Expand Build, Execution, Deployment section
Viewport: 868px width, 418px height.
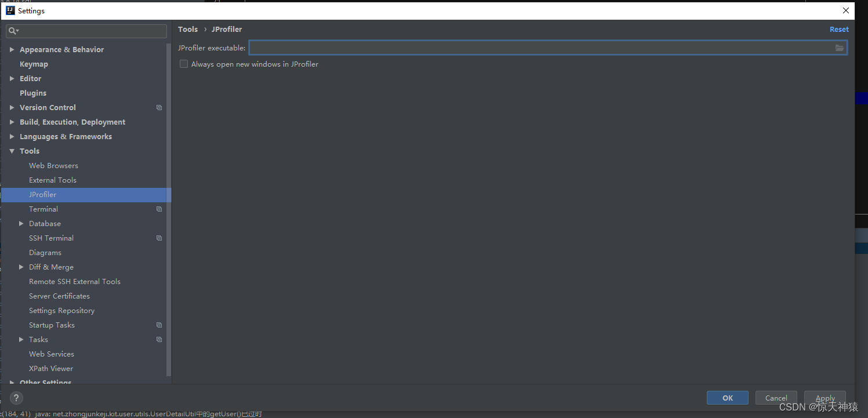(x=12, y=122)
